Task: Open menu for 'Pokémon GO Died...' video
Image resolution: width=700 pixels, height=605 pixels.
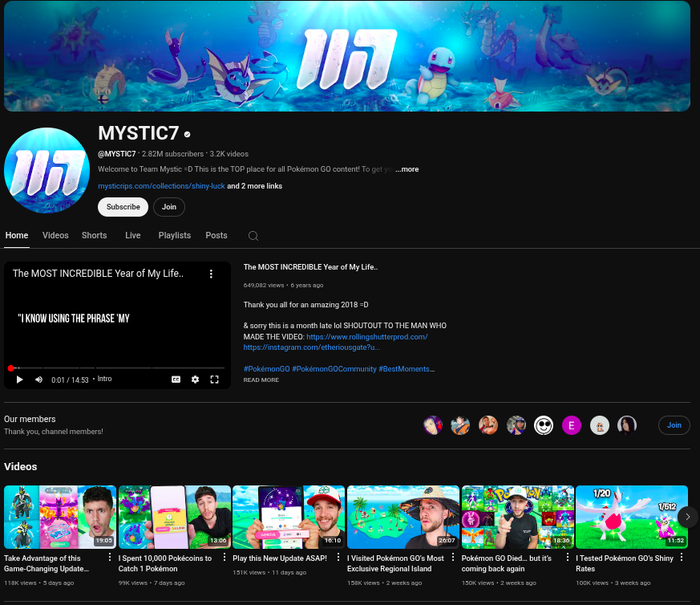Action: (568, 557)
